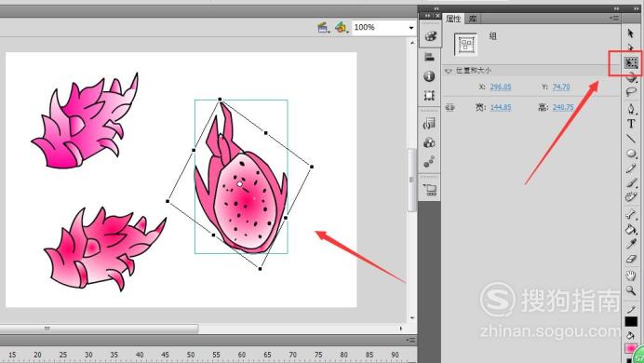Open the Components panel icon
The height and width of the screenshot is (363, 644).
coord(429,142)
